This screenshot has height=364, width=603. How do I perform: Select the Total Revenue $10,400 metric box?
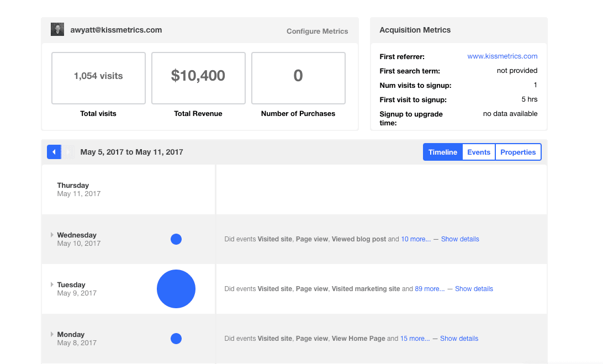tap(198, 78)
